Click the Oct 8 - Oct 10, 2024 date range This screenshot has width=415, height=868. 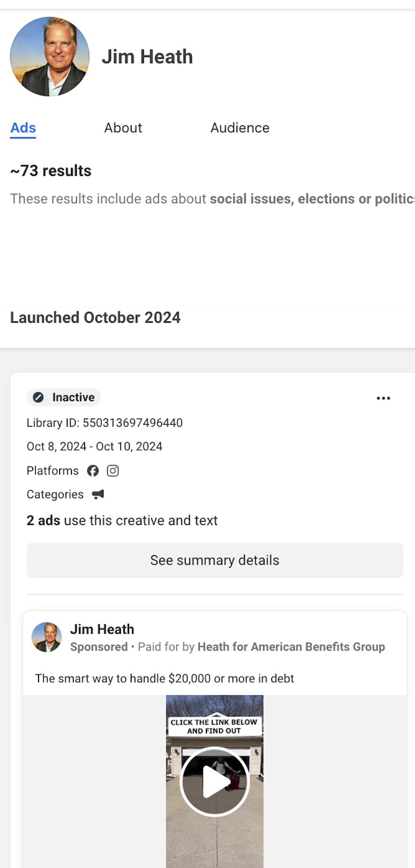point(94,446)
